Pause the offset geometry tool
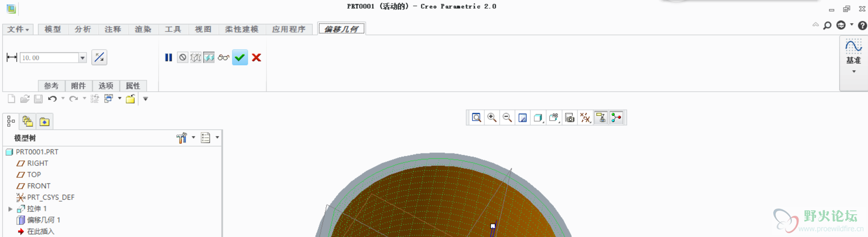The height and width of the screenshot is (237, 868). (x=168, y=58)
